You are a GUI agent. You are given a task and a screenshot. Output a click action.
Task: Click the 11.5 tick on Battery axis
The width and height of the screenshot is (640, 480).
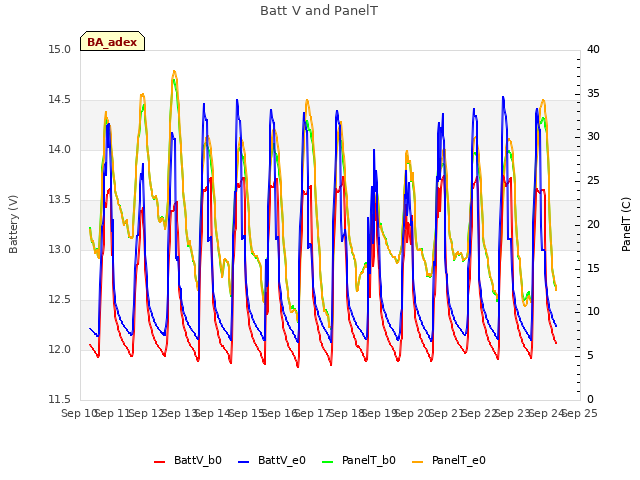point(60,400)
